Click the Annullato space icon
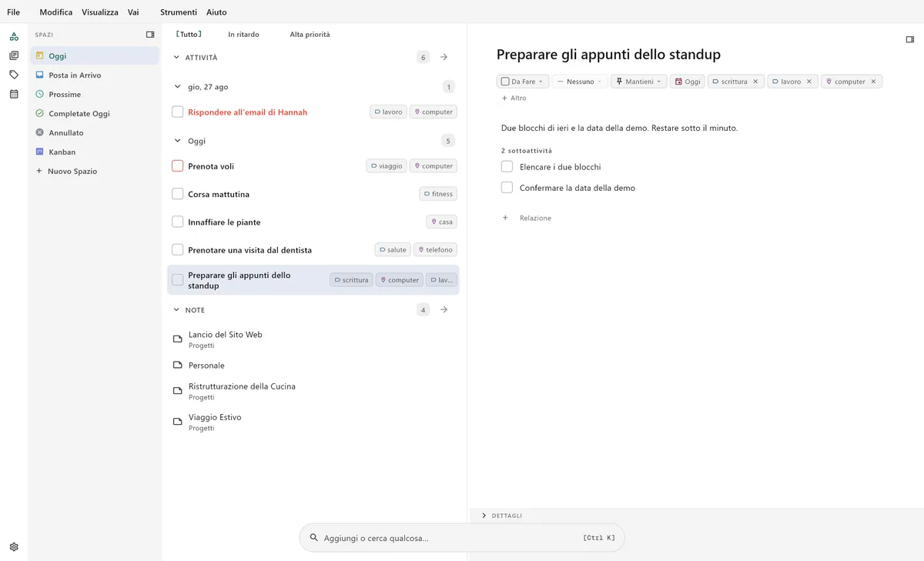Screen dimensions: 924x561 click(40, 132)
